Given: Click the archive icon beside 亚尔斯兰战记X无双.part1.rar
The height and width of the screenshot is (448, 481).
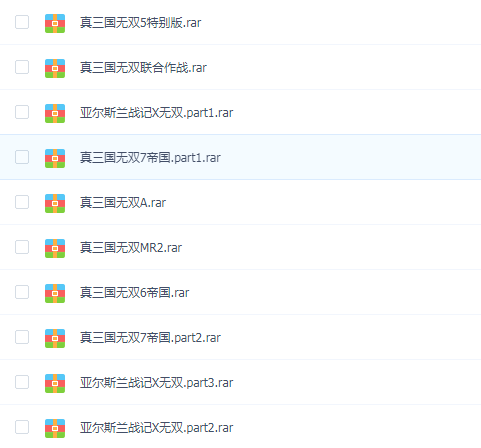Looking at the screenshot, I should click(x=55, y=113).
